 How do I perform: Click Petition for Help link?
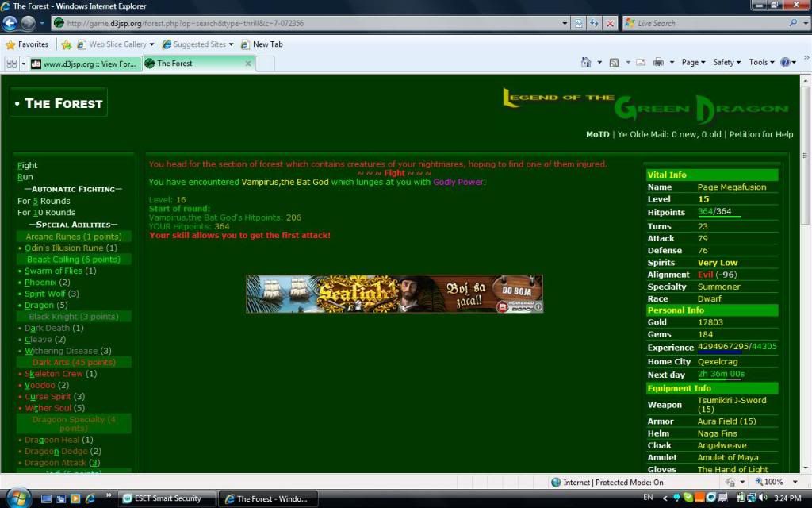[x=760, y=135]
